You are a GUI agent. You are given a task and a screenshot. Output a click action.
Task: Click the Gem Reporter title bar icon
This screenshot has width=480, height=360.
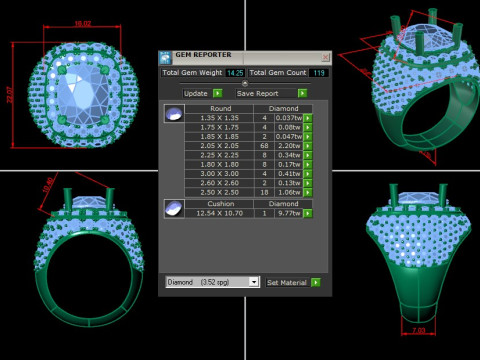pyautogui.click(x=165, y=58)
